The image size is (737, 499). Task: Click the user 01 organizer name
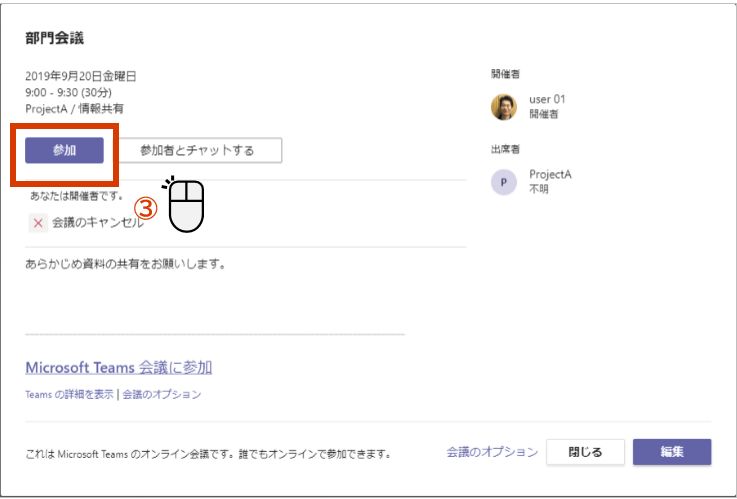(547, 100)
